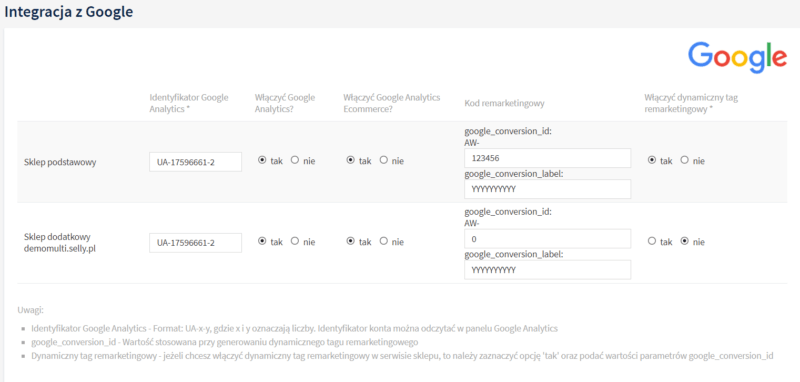Choose 'nie' for Analytics Ecommerce in Sklep dodatkowy

(x=384, y=241)
